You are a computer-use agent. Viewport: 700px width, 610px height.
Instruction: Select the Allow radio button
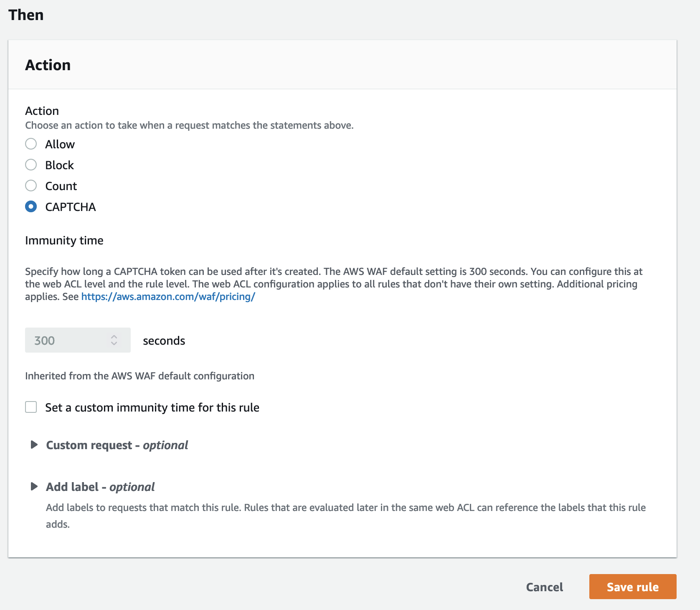[x=31, y=144]
